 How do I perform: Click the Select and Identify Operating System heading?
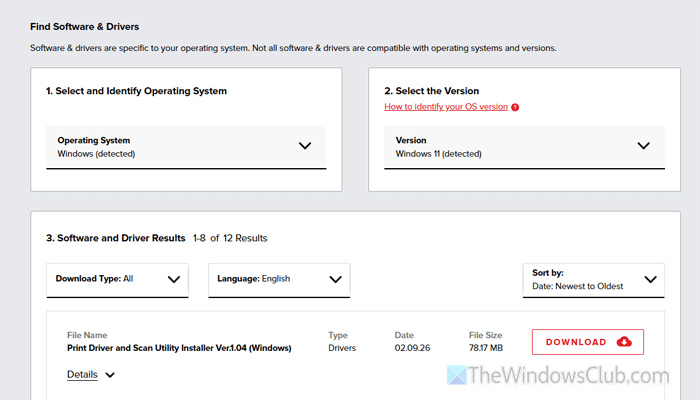point(136,91)
